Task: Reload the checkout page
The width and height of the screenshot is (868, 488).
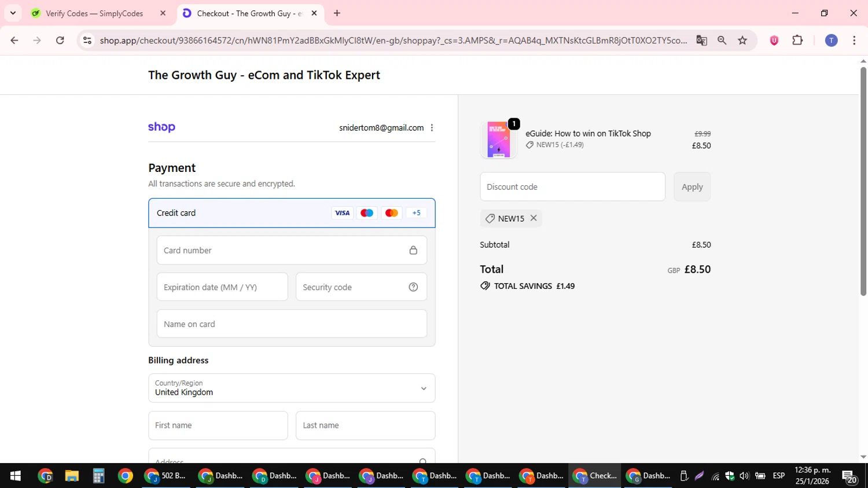Action: (x=60, y=41)
